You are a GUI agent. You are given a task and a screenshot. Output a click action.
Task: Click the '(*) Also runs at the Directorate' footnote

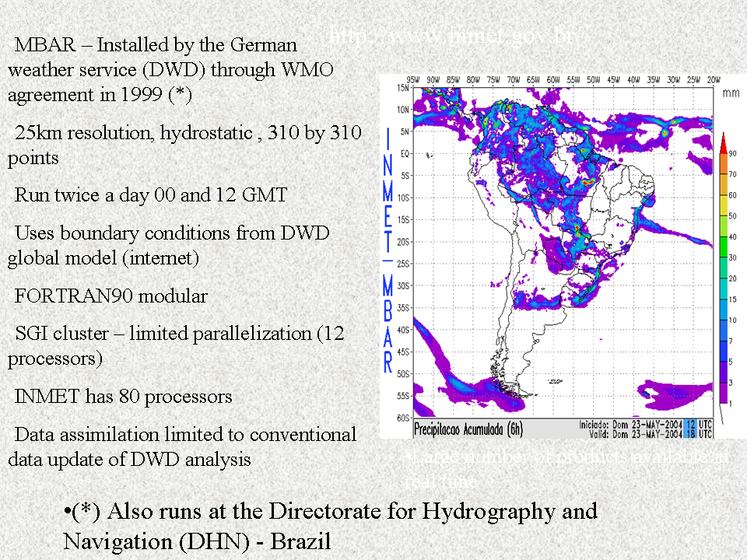click(x=331, y=512)
